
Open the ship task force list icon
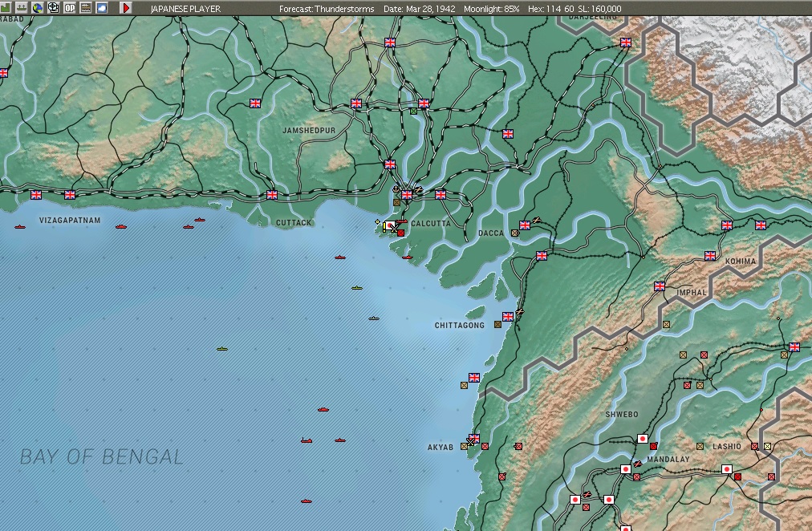coord(21,8)
